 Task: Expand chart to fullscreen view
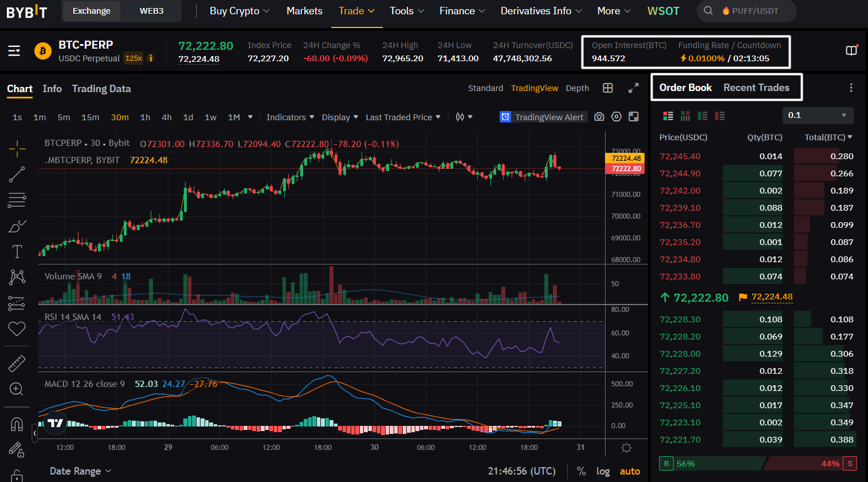tap(633, 88)
